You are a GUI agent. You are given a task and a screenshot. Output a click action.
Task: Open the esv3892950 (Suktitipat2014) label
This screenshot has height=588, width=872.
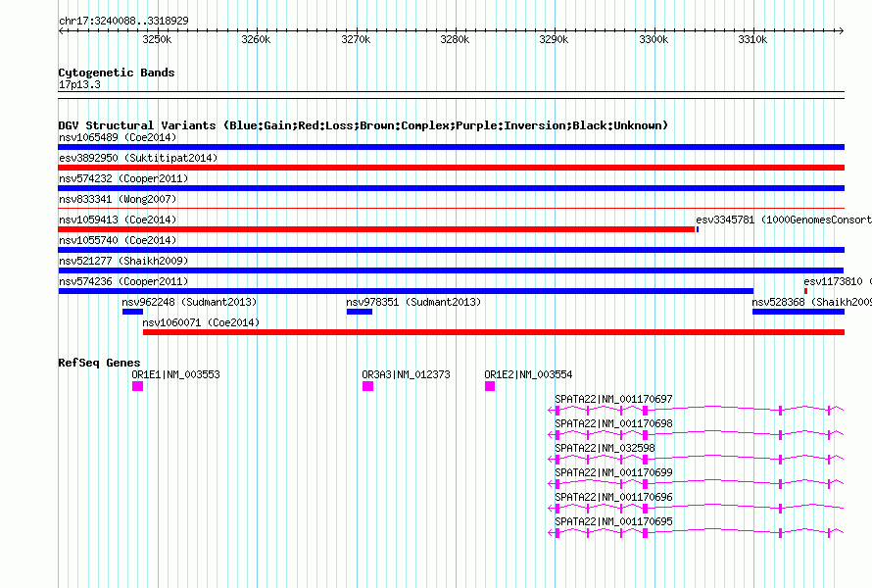point(138,158)
